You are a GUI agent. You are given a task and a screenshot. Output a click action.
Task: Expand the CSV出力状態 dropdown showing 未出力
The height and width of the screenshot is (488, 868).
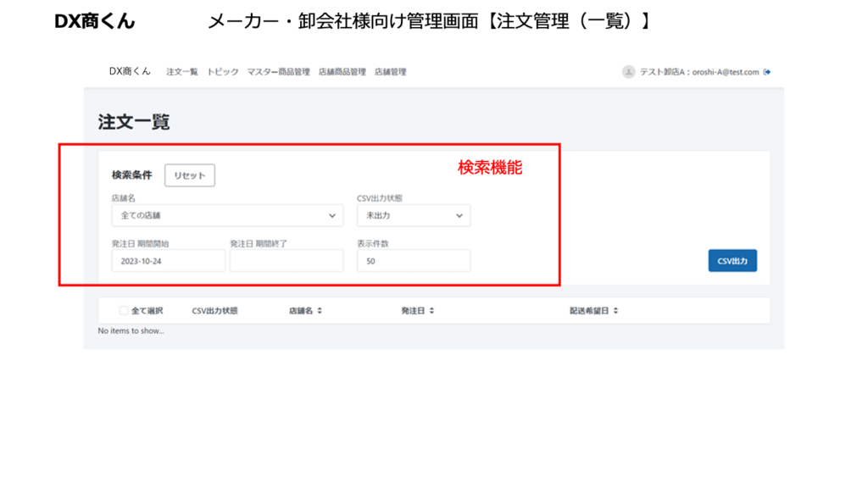pyautogui.click(x=414, y=215)
